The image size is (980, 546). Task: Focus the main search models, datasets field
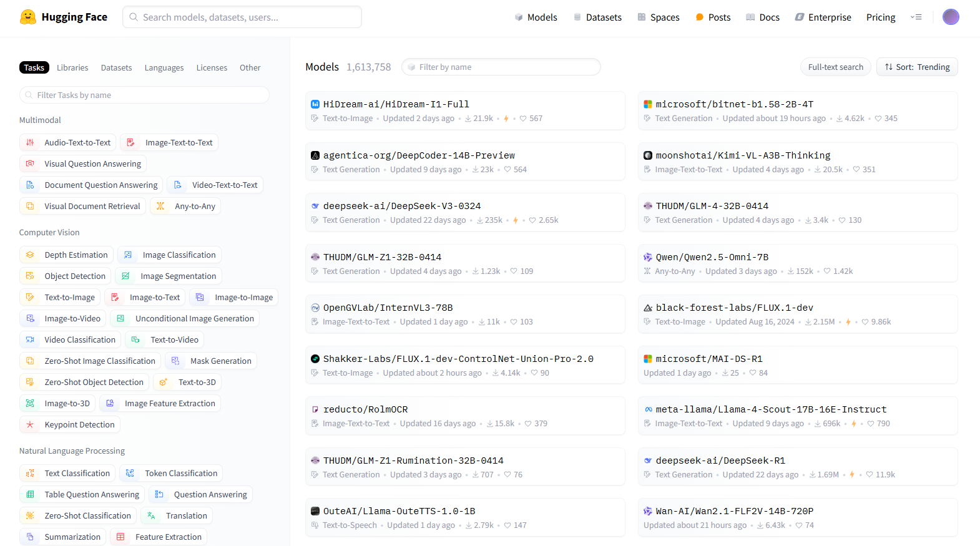coord(242,17)
